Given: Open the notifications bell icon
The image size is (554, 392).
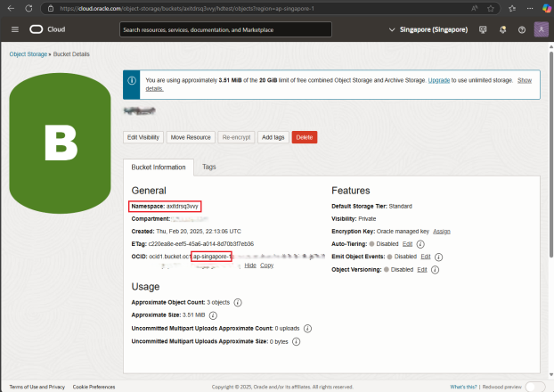Looking at the screenshot, I should pos(502,29).
